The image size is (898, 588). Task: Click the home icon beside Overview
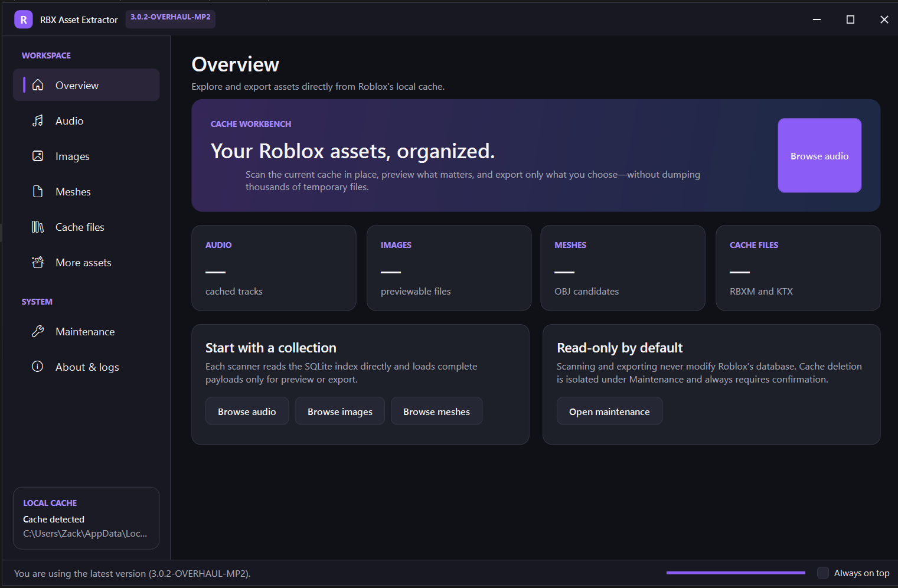pos(38,85)
